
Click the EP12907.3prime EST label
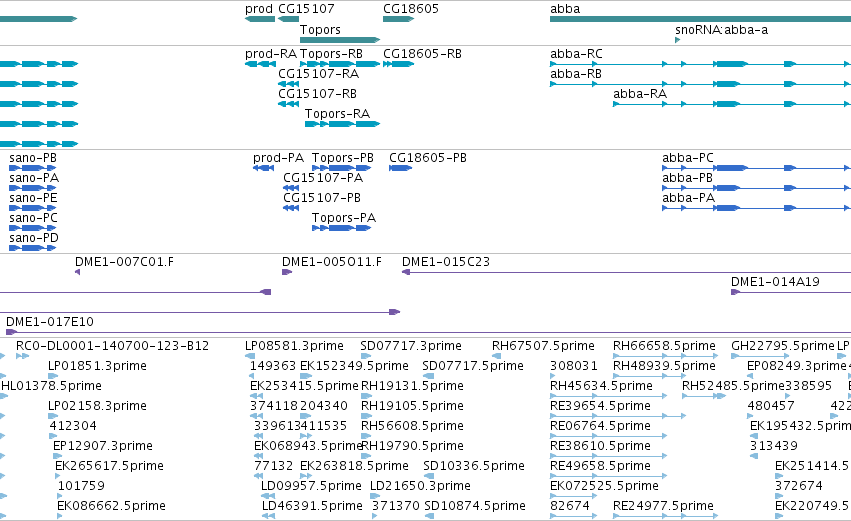point(103,447)
